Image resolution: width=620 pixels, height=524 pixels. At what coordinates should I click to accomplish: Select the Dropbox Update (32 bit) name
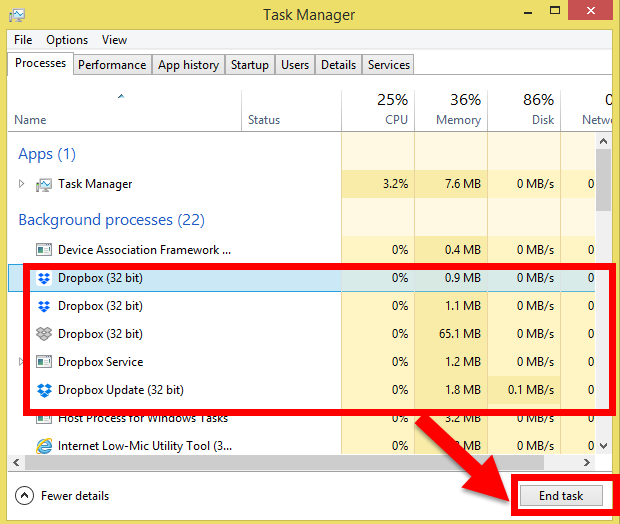(121, 390)
